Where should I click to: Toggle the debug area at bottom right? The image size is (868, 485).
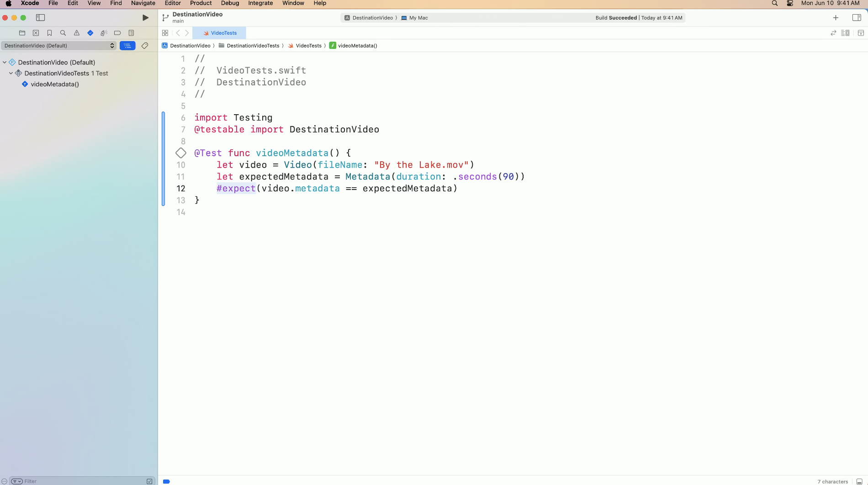pos(859,481)
